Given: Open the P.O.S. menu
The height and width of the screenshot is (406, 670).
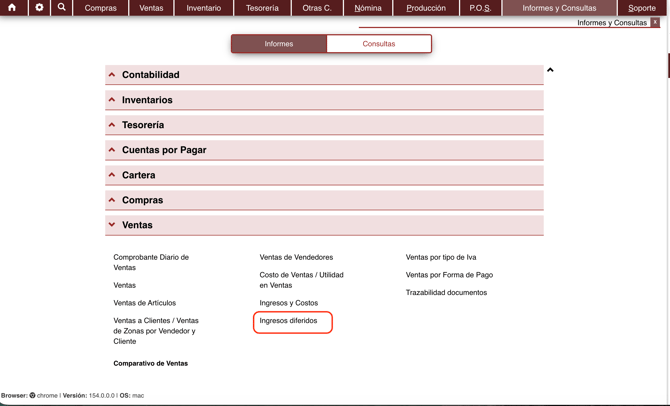Looking at the screenshot, I should (480, 8).
